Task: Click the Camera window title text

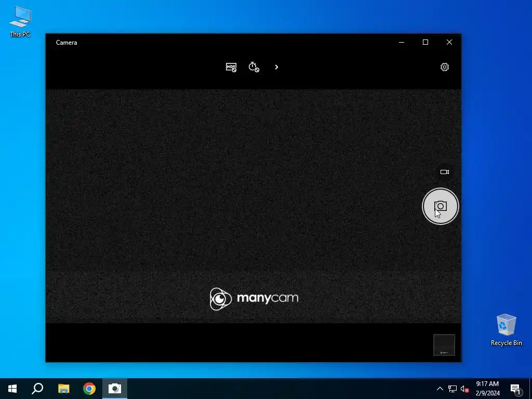Action: point(66,43)
